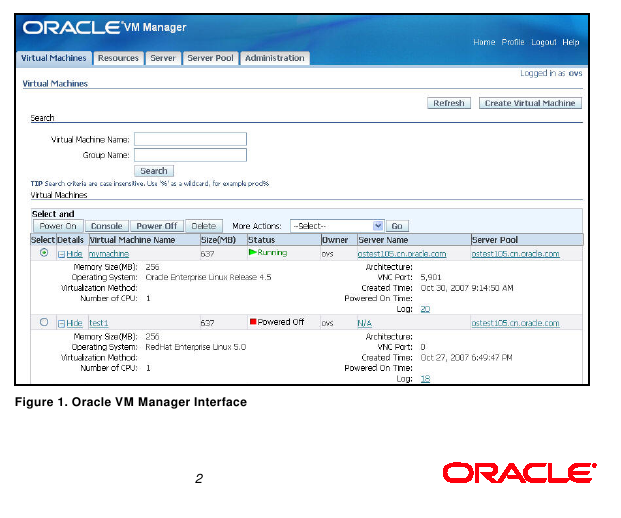Open test1 server pool link

click(x=515, y=323)
